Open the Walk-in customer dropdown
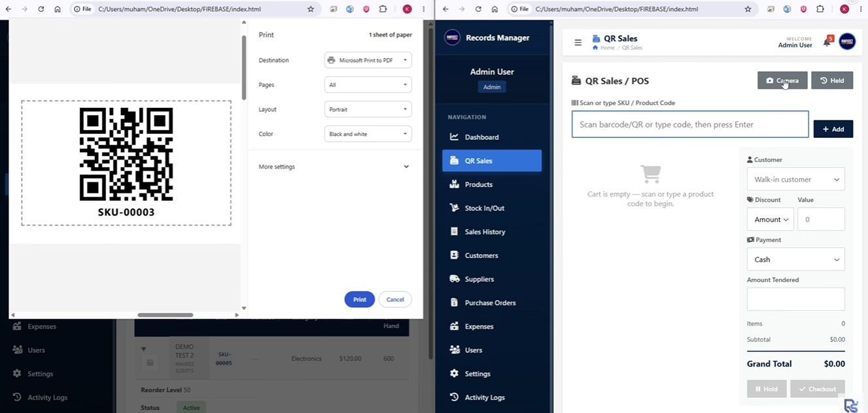868x413 pixels. click(795, 179)
